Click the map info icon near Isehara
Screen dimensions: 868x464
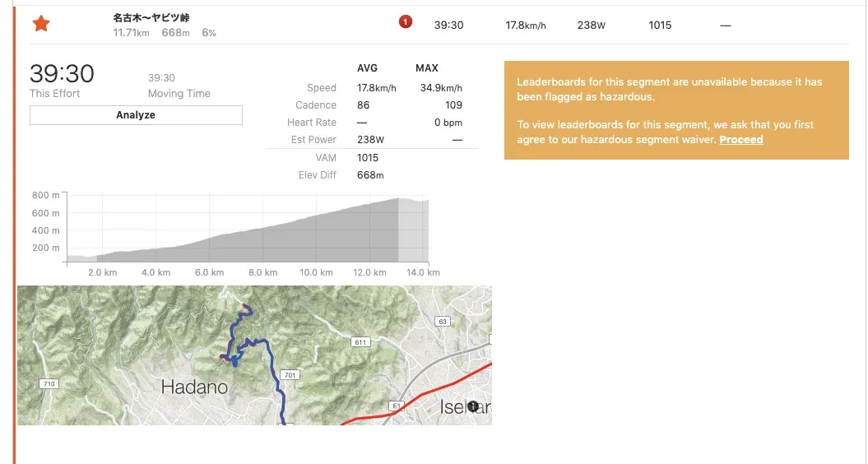(x=472, y=406)
